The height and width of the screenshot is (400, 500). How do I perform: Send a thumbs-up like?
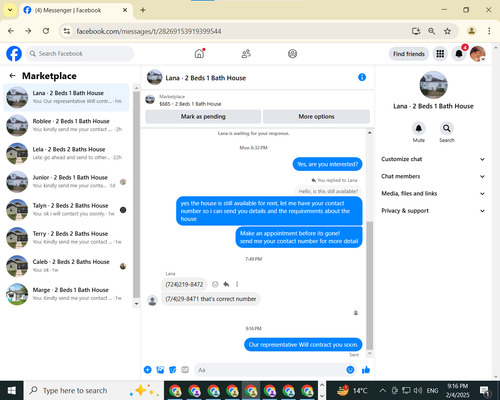click(366, 370)
